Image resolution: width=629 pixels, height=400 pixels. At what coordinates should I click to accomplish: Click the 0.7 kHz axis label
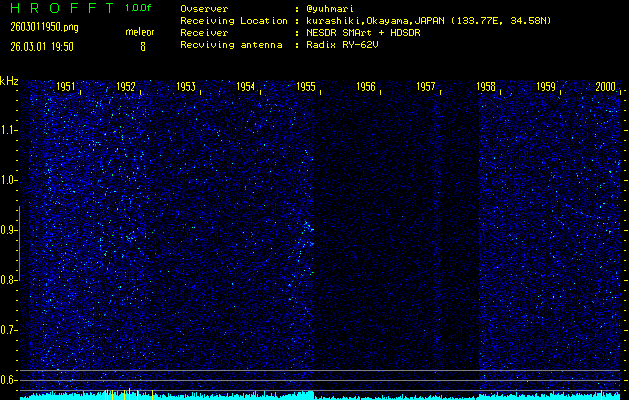click(x=7, y=330)
